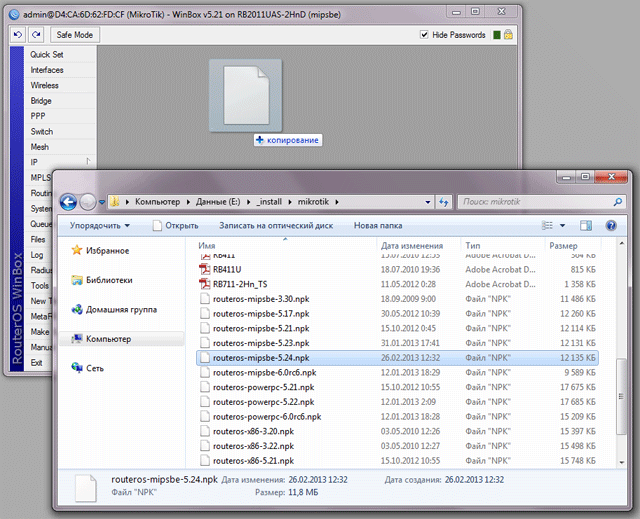Screen dimensions: 640x519
Task: Open the address bar history dropdown
Action: point(428,202)
